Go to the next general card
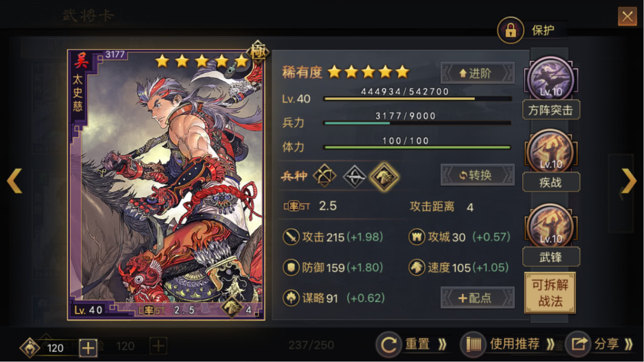 click(x=629, y=181)
